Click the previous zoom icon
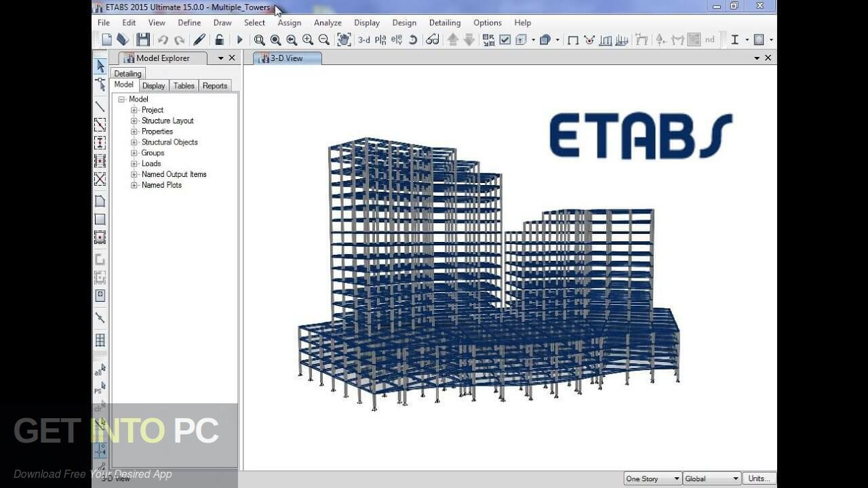 [292, 40]
